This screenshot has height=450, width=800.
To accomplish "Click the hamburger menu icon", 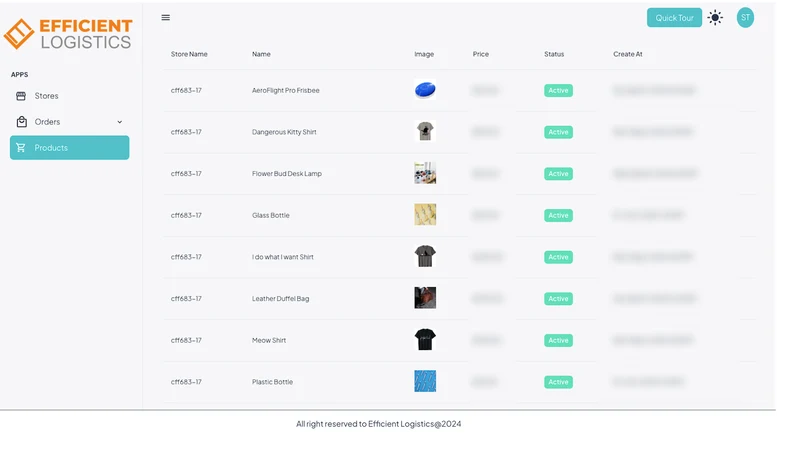I will 165,17.
